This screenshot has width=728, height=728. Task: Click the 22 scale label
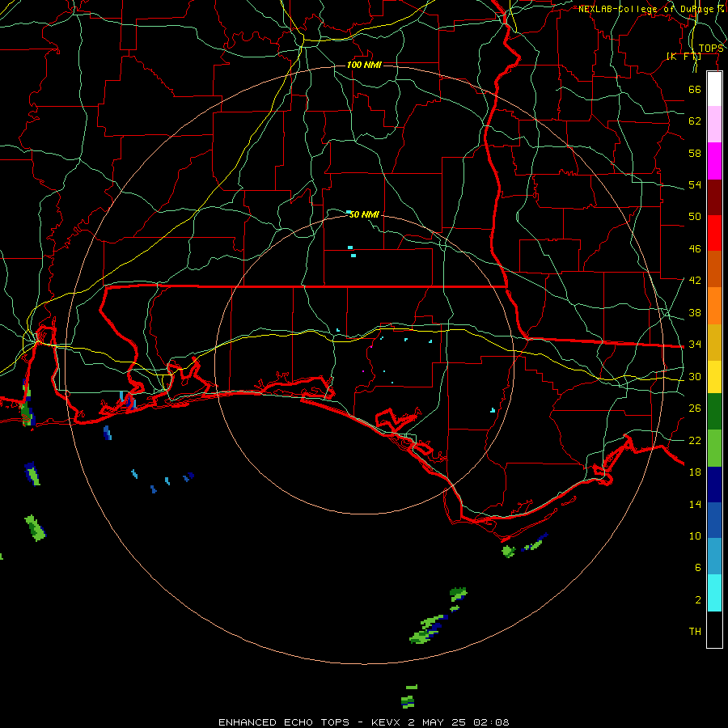[x=695, y=440]
